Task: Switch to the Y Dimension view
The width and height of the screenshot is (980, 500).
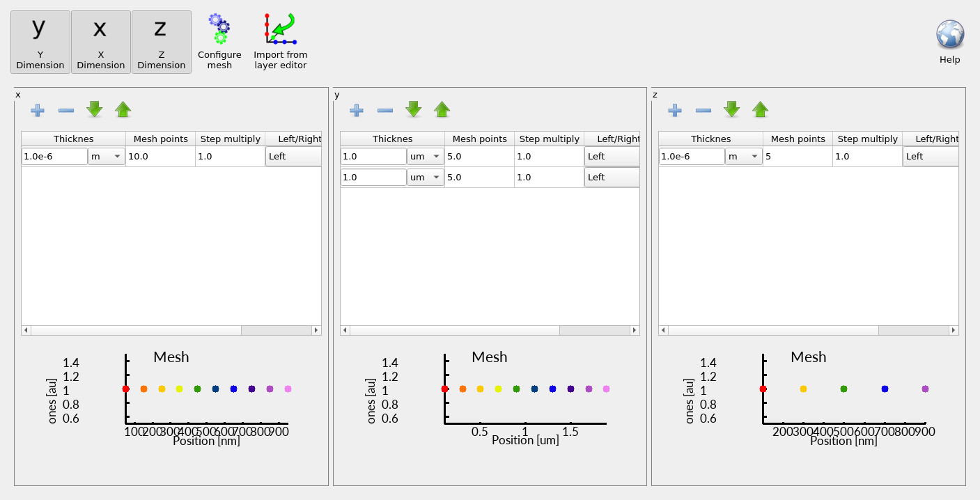Action: click(x=40, y=42)
